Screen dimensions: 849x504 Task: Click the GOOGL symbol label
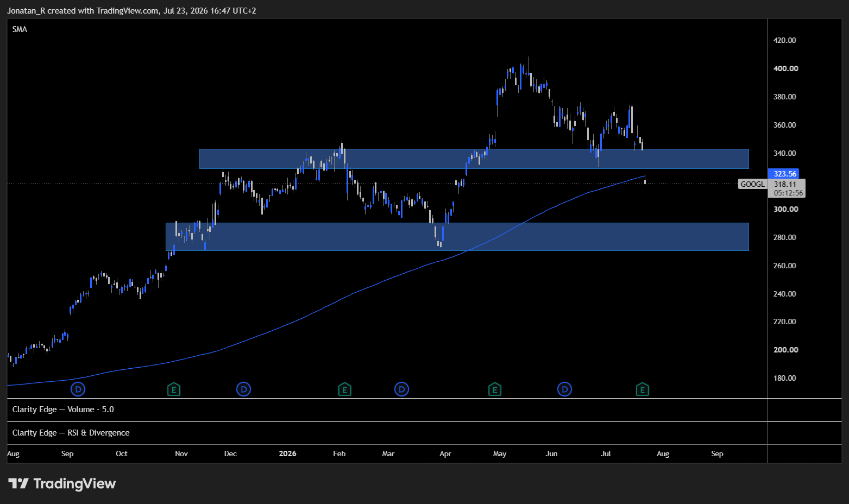point(753,184)
